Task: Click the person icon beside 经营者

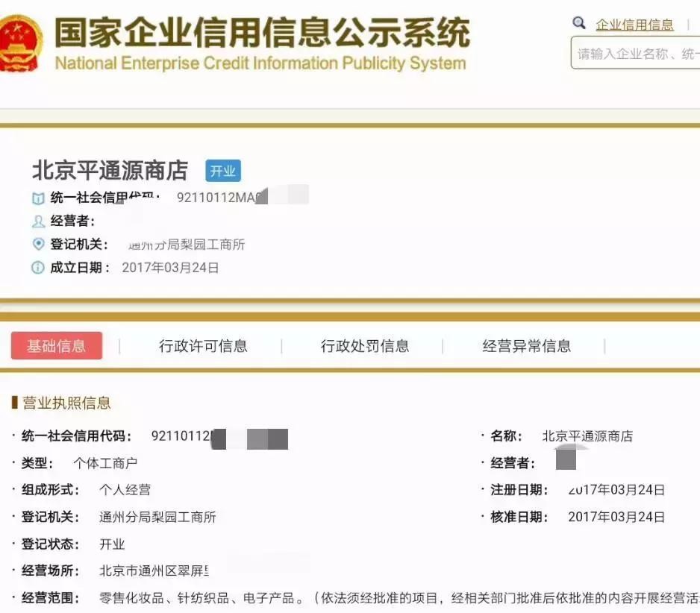Action: [38, 221]
